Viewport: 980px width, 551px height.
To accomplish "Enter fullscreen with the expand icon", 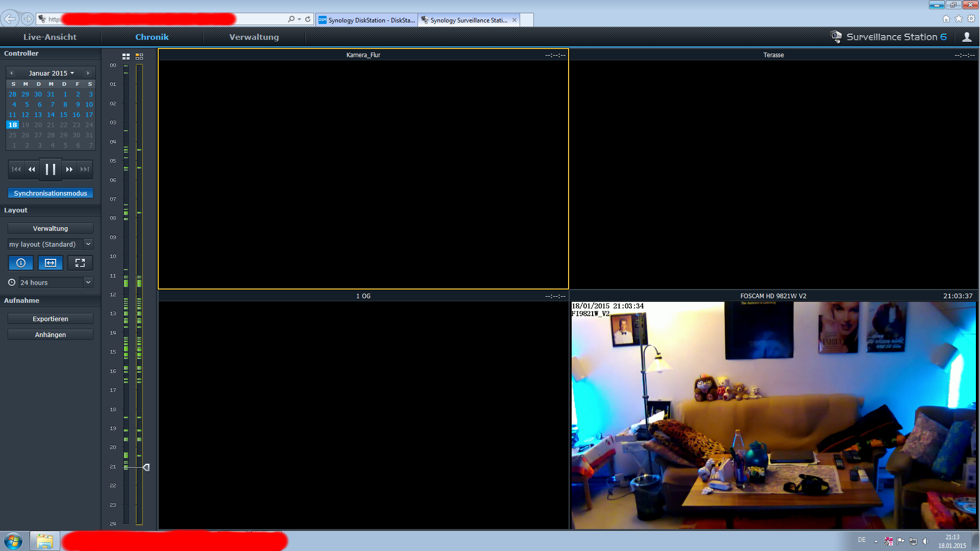I will (80, 263).
